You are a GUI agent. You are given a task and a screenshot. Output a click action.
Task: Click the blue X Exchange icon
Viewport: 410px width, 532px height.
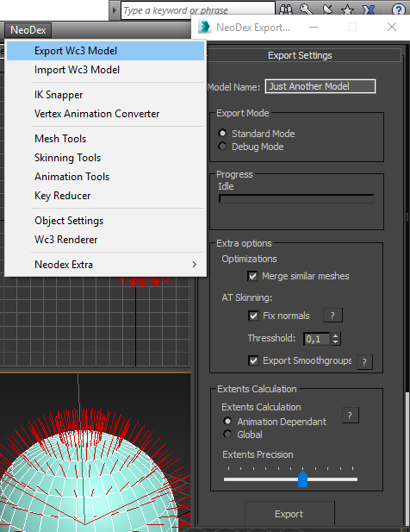(369, 9)
